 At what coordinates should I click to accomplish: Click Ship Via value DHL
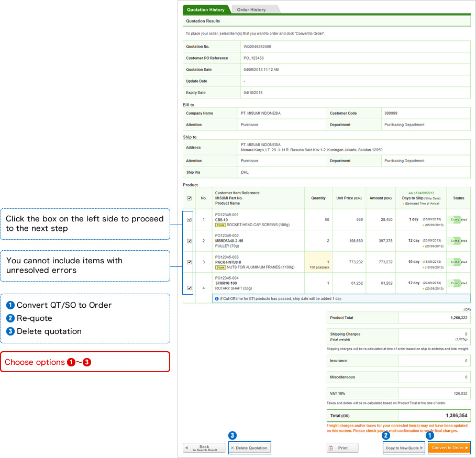coord(245,172)
